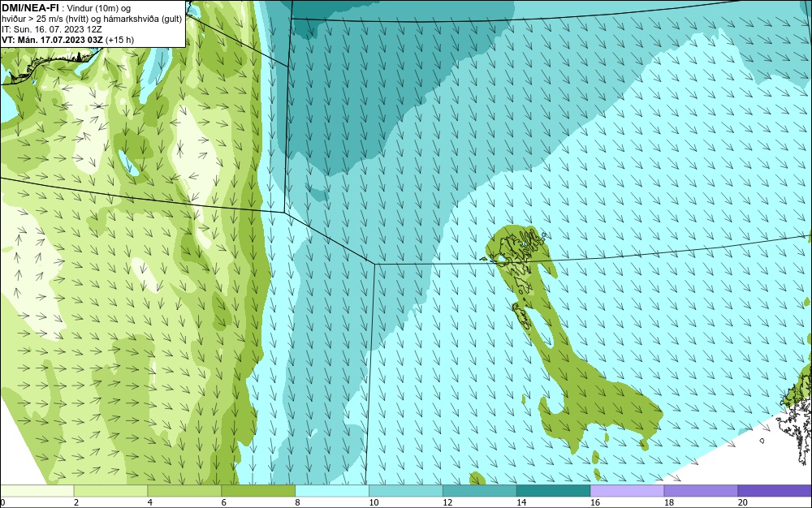Click the 8–10 m/s pale cyan legend swatch

coord(332,490)
